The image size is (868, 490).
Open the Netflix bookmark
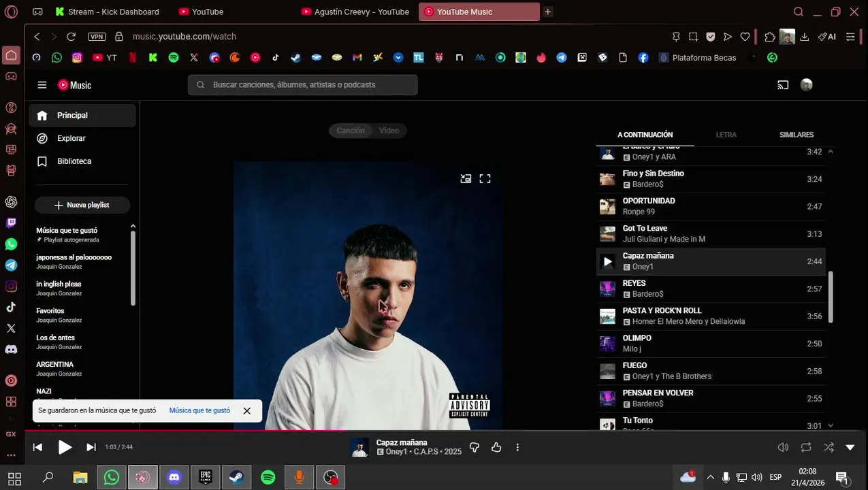click(x=133, y=58)
